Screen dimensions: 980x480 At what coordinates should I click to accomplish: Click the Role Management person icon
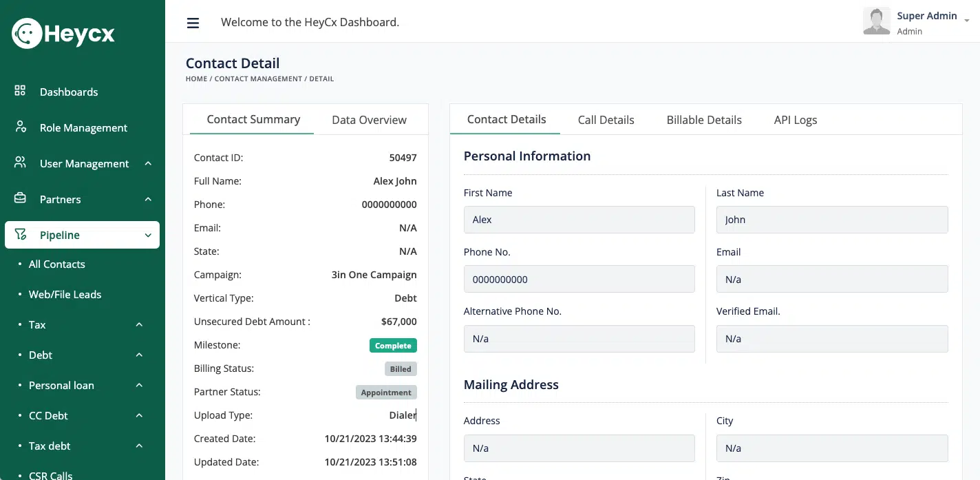pos(20,127)
